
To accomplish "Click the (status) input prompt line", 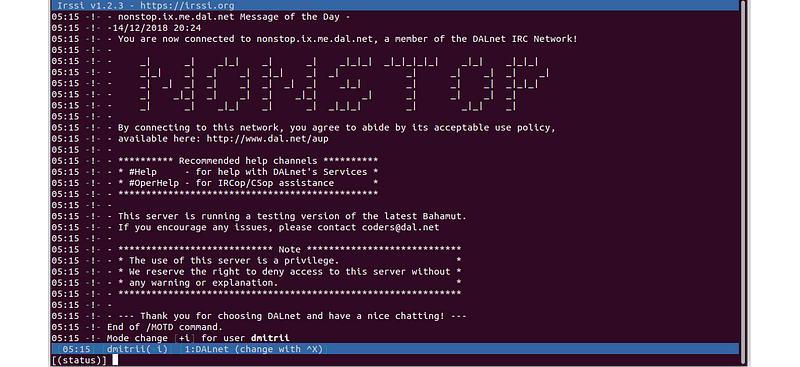I will (x=395, y=360).
